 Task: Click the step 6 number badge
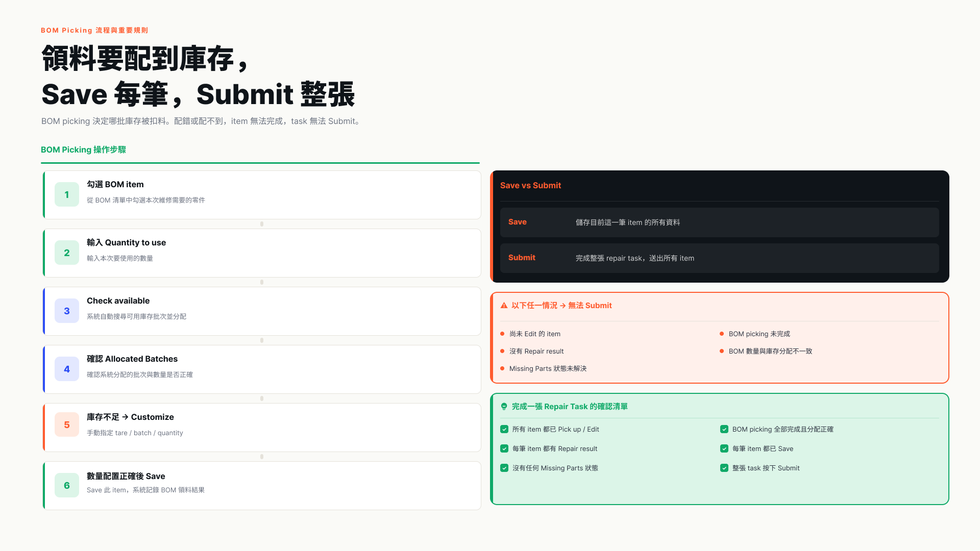click(67, 485)
